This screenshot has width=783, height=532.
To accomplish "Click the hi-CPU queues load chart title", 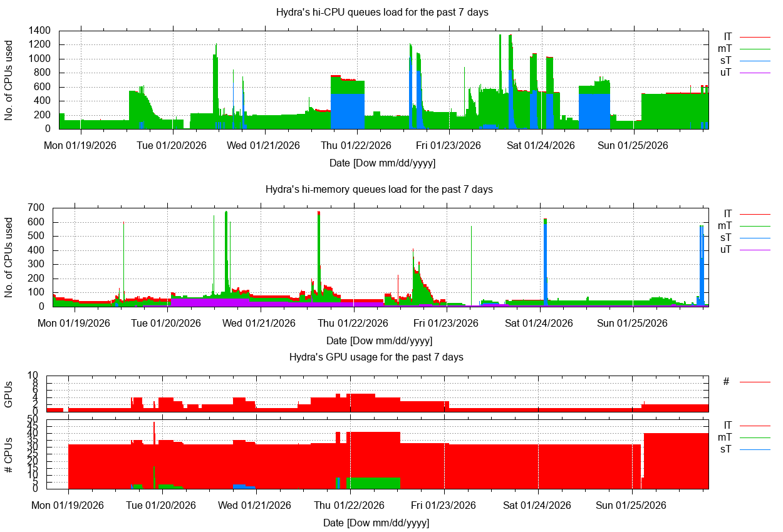I will point(382,12).
